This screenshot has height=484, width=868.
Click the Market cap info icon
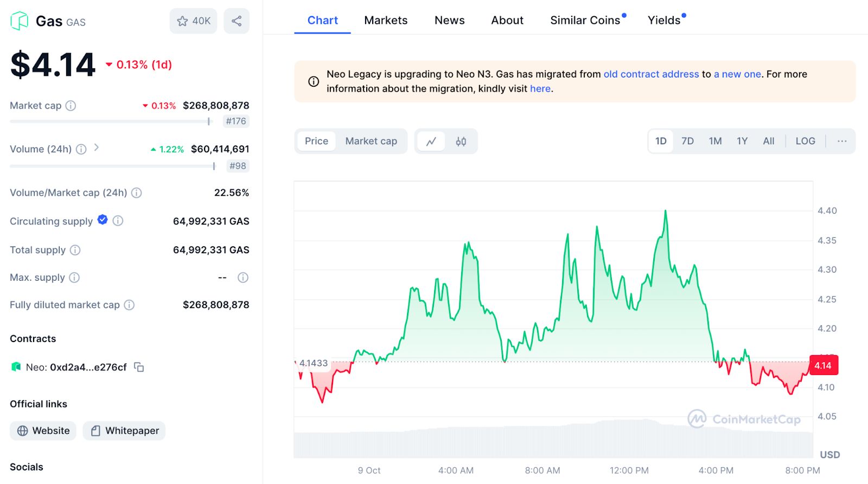(x=71, y=106)
